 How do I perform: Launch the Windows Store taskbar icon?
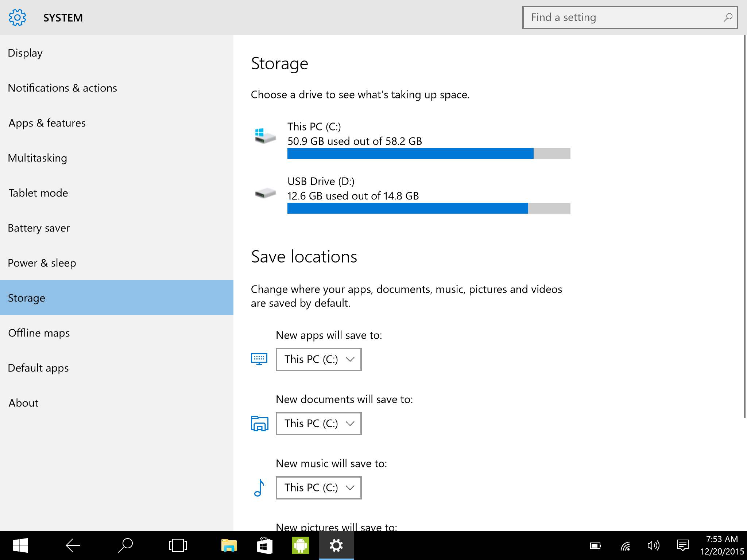coord(264,545)
